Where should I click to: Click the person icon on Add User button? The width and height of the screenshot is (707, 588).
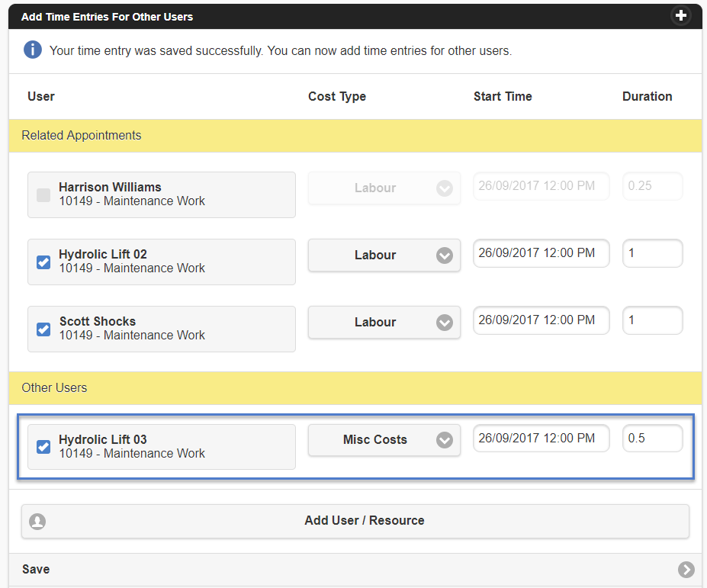coord(37,522)
